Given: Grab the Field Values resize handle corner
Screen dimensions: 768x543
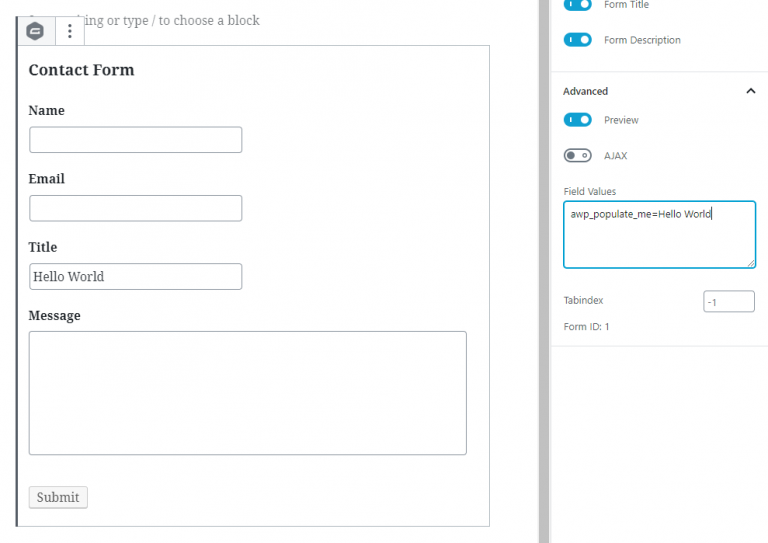Looking at the screenshot, I should (x=750, y=263).
